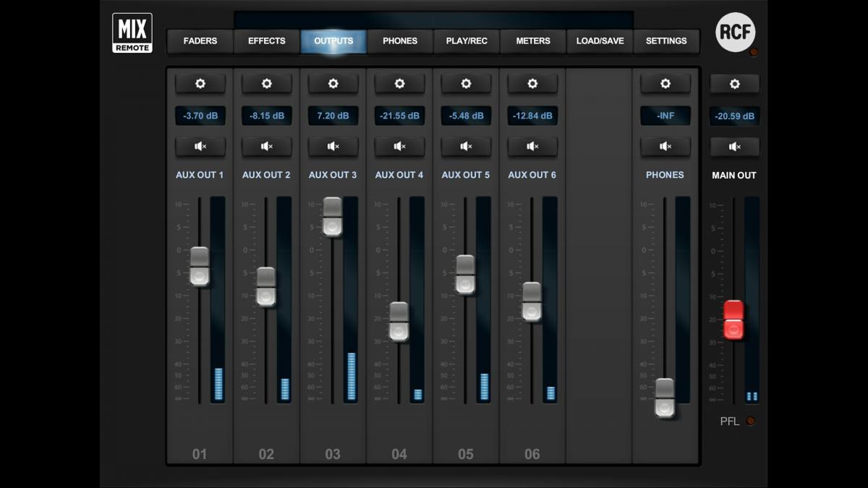Click the MIX Remote logo
Screen dimensions: 868x488
click(132, 33)
